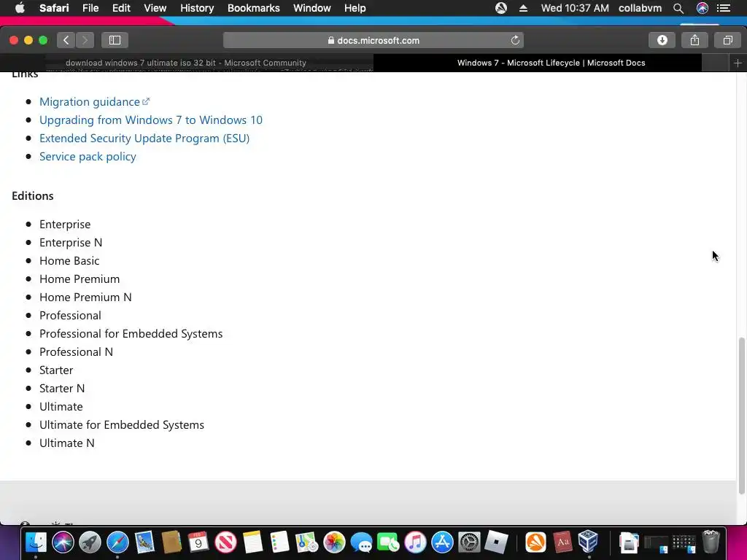Open News from the Dock

[225, 542]
